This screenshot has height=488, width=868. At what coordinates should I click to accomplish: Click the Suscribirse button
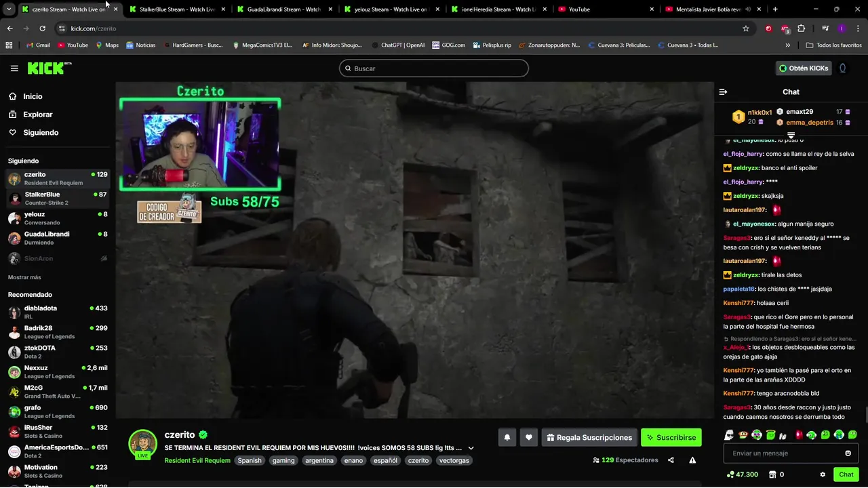(x=671, y=438)
